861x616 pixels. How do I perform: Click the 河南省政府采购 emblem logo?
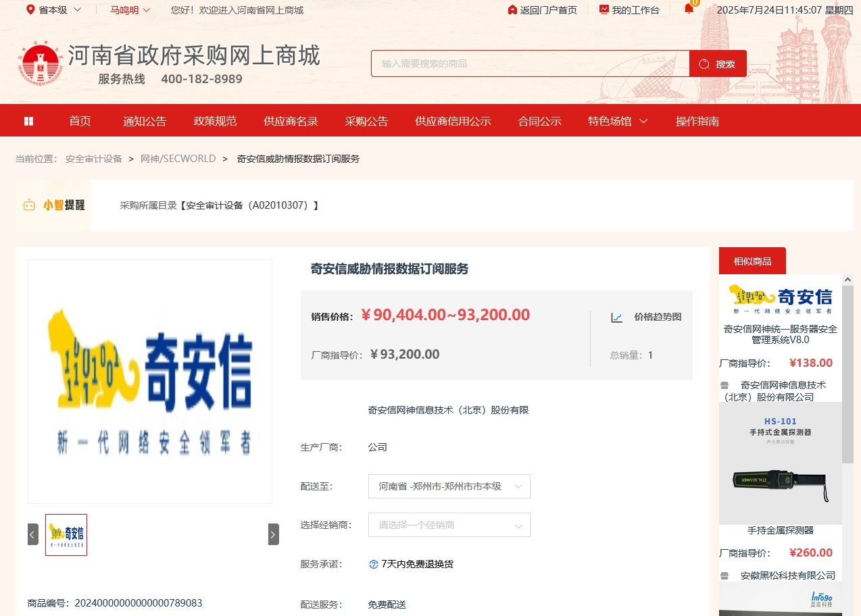pos(41,64)
